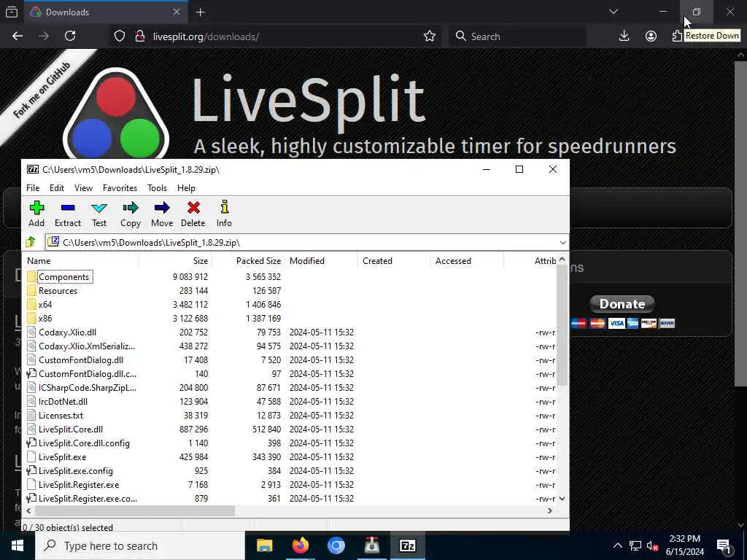Viewport: 747px width, 560px height.
Task: Click the file list vertical scrollbar
Action: (562, 326)
